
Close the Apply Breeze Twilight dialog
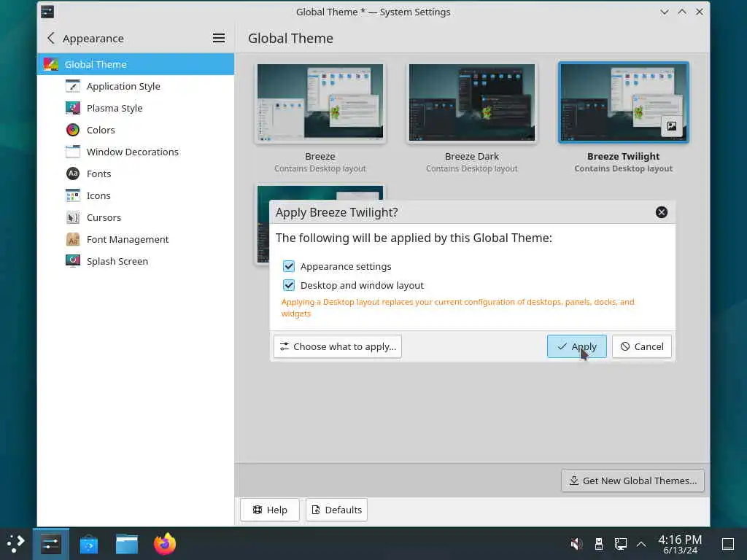pos(661,212)
